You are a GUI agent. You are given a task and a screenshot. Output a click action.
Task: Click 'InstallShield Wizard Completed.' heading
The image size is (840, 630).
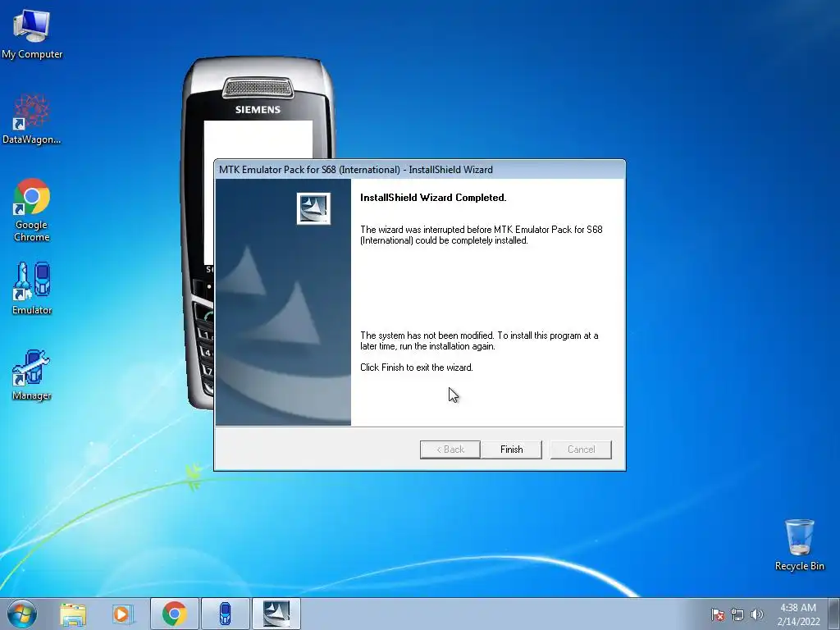click(x=433, y=198)
